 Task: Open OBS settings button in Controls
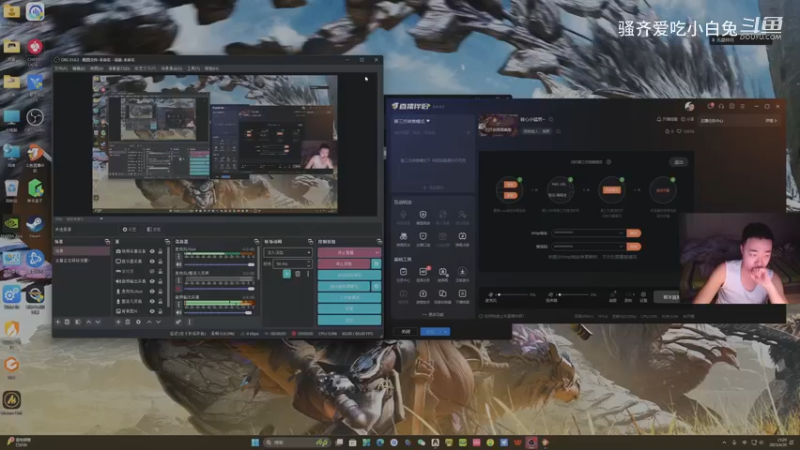pos(349,309)
